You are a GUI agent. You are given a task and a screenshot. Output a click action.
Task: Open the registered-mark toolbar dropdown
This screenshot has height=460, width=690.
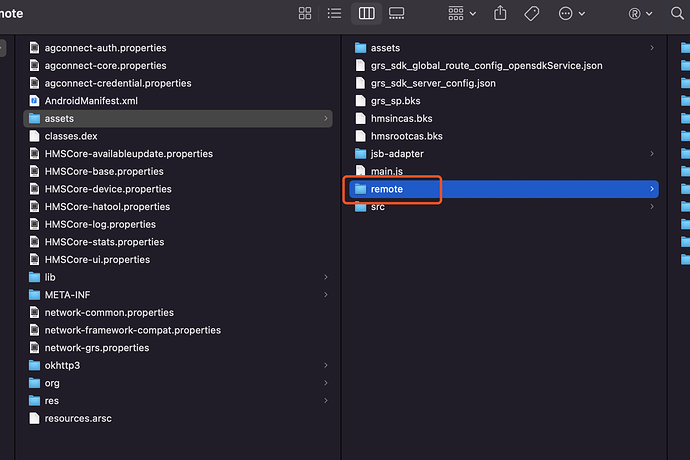point(639,14)
